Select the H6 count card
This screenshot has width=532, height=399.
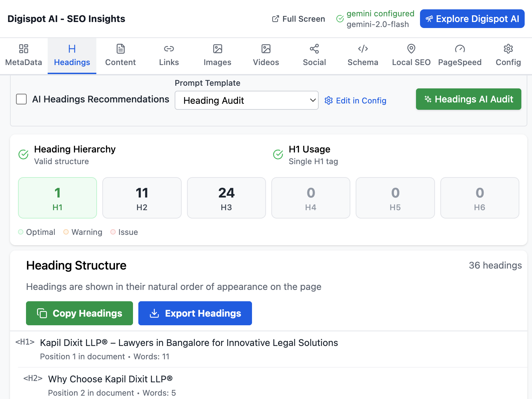(x=480, y=198)
